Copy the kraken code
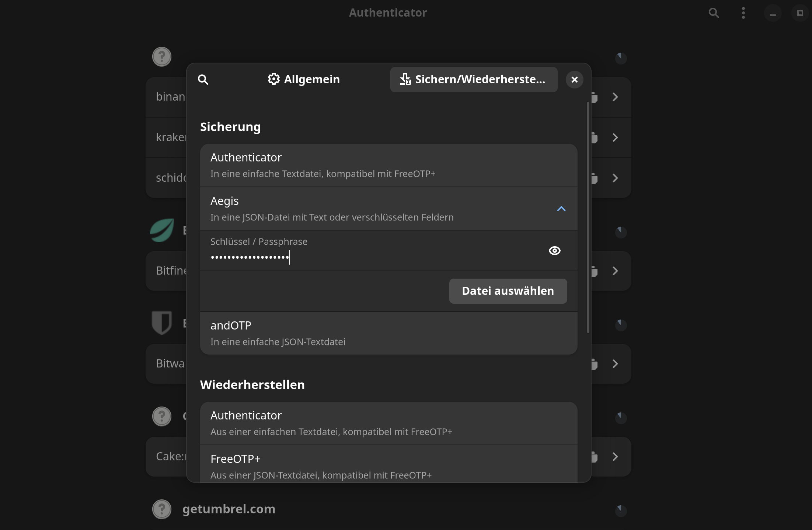Screen dimensions: 812x530 point(595,138)
